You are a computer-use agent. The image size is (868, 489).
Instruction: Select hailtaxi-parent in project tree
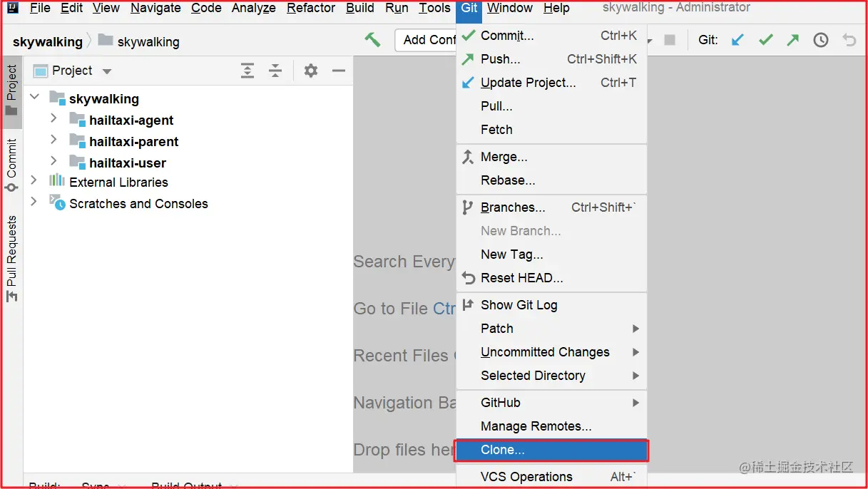point(133,141)
